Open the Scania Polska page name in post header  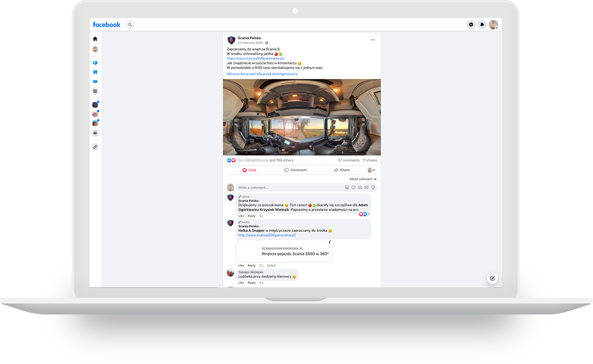(x=249, y=38)
